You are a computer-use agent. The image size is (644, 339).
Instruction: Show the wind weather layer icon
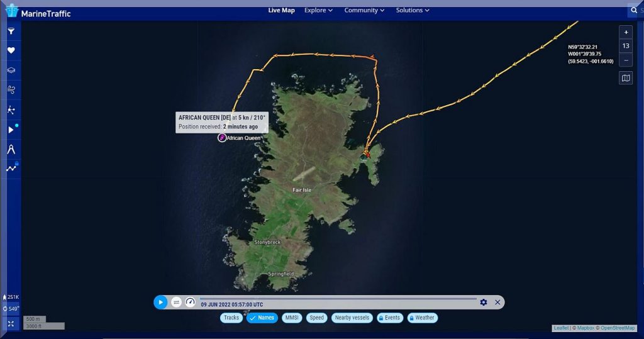[11, 90]
